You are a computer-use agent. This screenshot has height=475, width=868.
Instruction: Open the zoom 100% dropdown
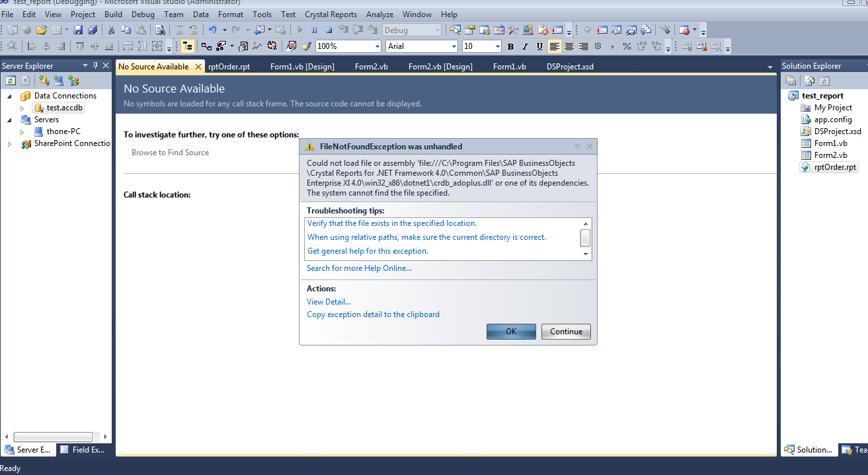[377, 46]
